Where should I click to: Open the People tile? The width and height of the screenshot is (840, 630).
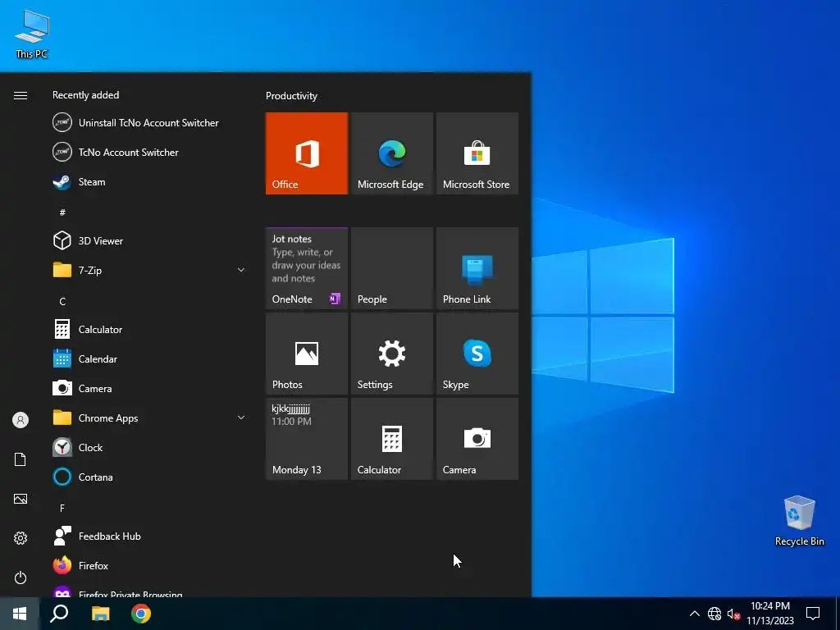(391, 268)
